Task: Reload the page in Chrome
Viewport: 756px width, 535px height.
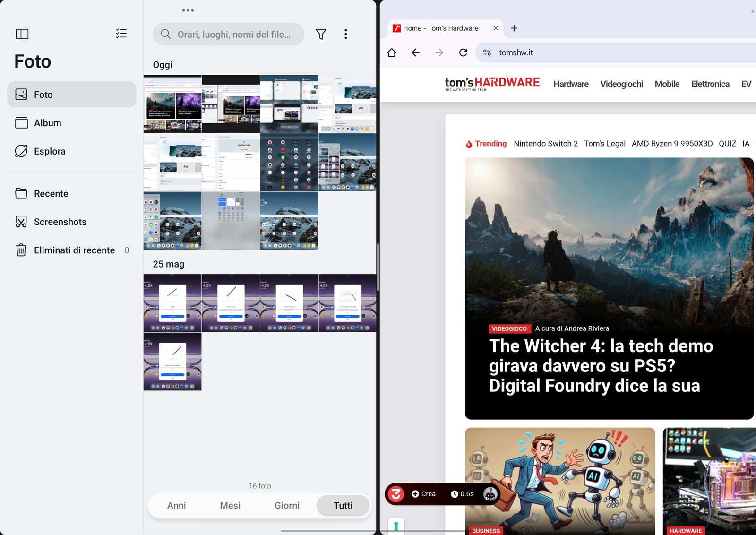Action: pos(463,52)
